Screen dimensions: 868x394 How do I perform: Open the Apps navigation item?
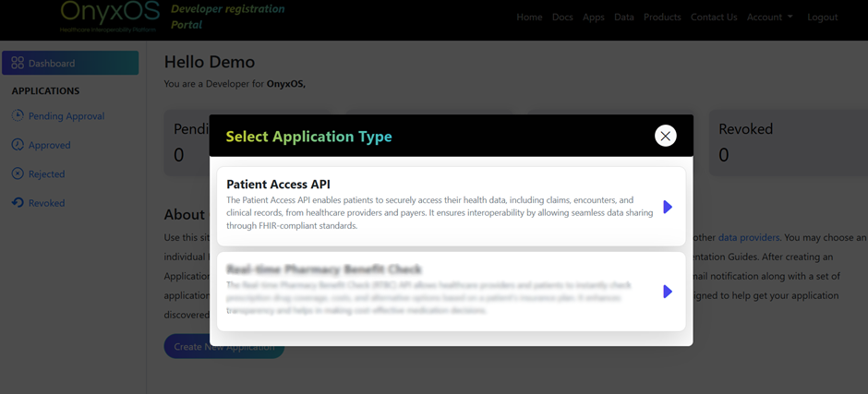594,17
